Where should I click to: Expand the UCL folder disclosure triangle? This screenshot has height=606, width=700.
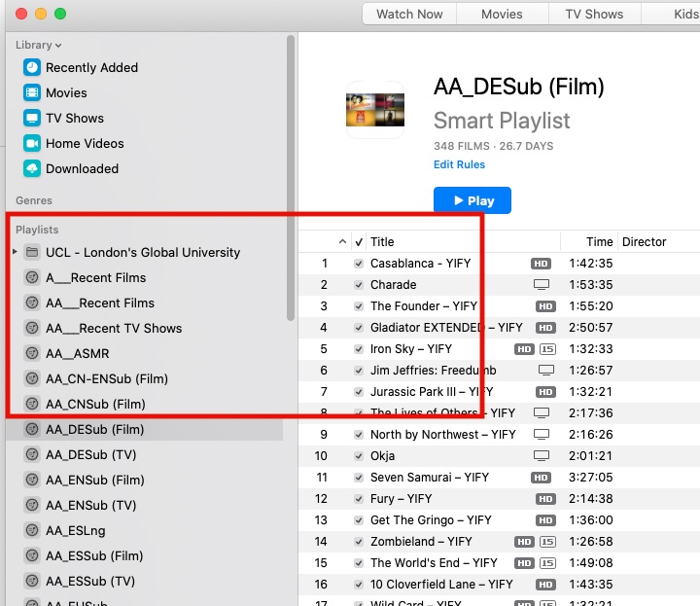[x=15, y=252]
